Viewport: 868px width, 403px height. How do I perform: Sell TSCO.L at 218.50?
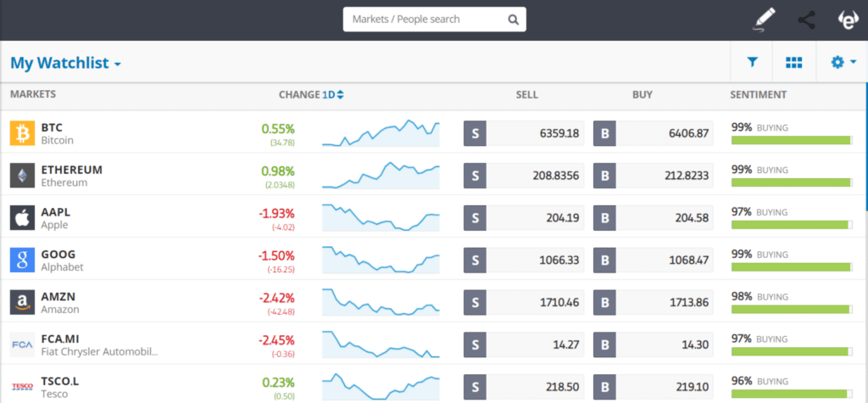click(x=524, y=386)
